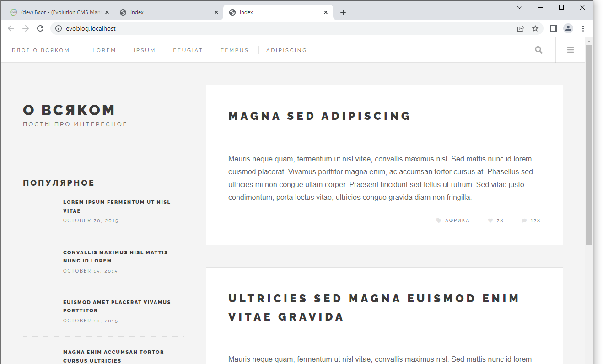
Task: Select the FEUGIAT navigation item
Action: pos(188,50)
